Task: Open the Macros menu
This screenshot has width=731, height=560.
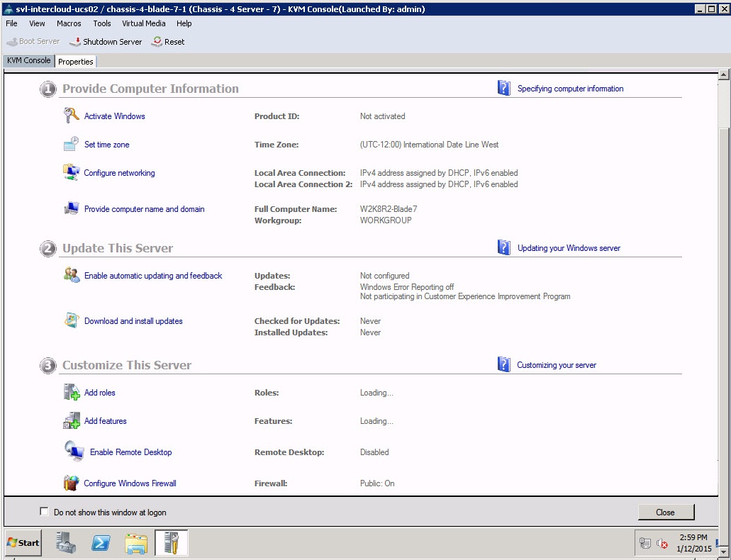Action: (x=69, y=23)
